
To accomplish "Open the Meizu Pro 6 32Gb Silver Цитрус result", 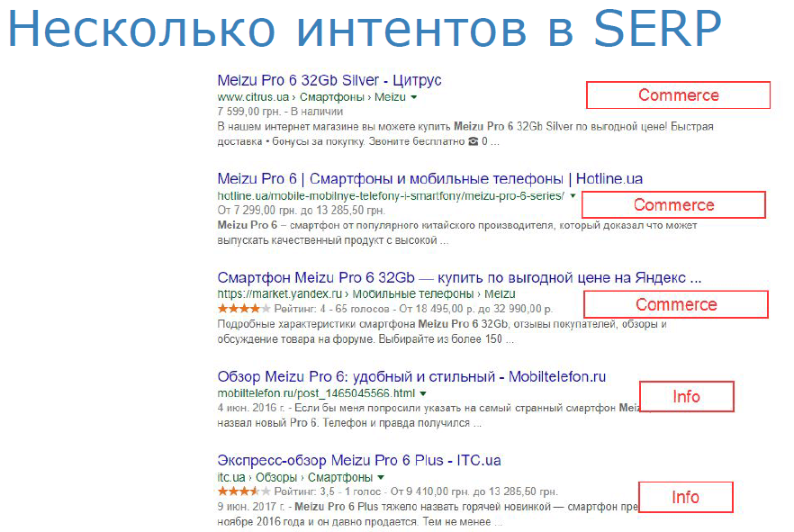I will point(329,80).
